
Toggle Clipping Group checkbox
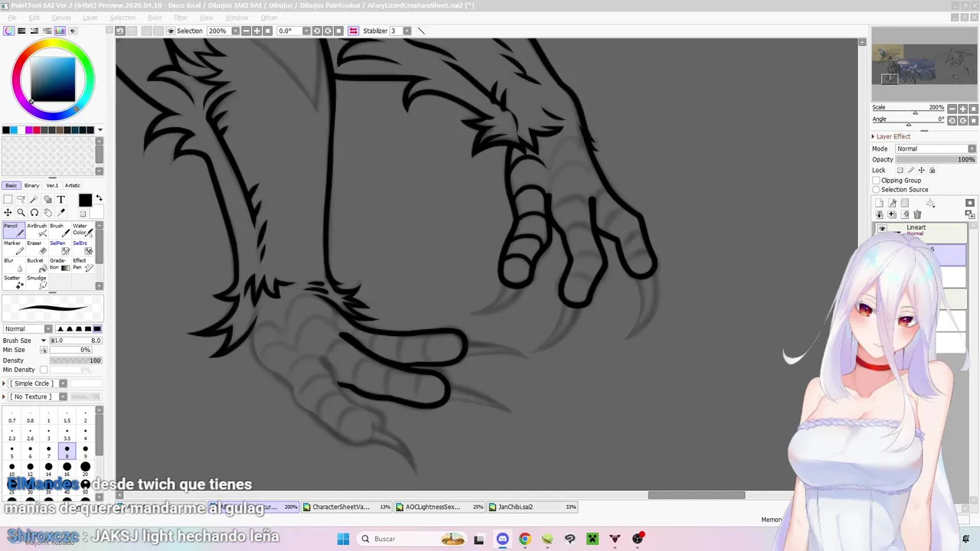876,181
